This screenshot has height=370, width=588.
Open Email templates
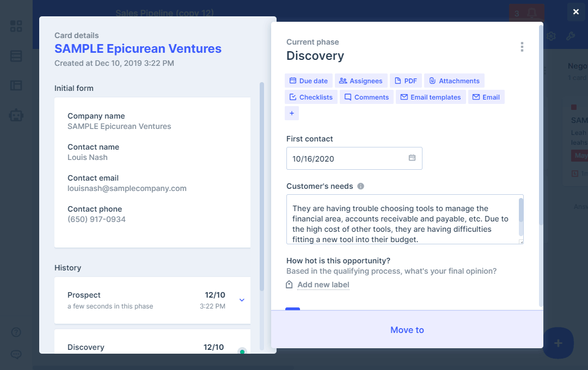[430, 97]
